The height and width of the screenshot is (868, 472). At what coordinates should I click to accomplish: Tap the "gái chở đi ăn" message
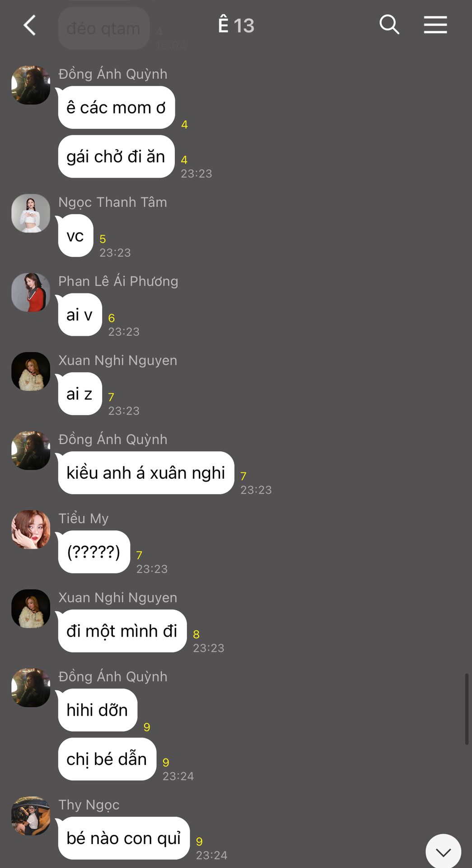116,156
